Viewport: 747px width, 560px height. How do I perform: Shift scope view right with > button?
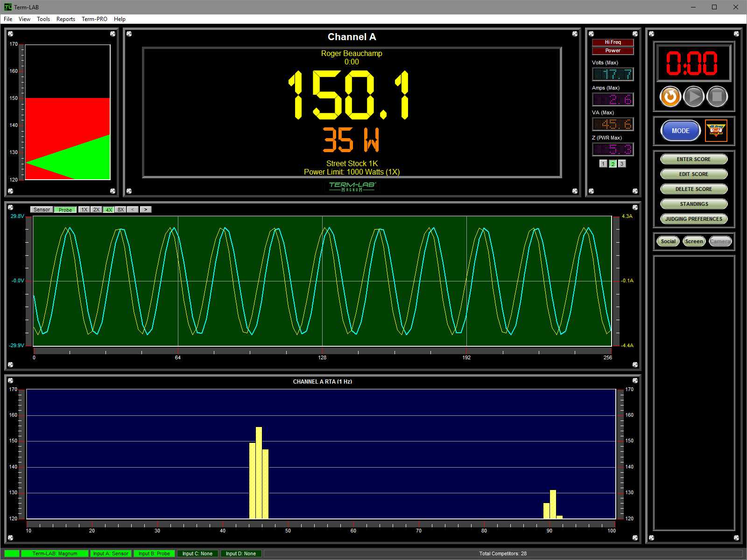[x=146, y=210]
